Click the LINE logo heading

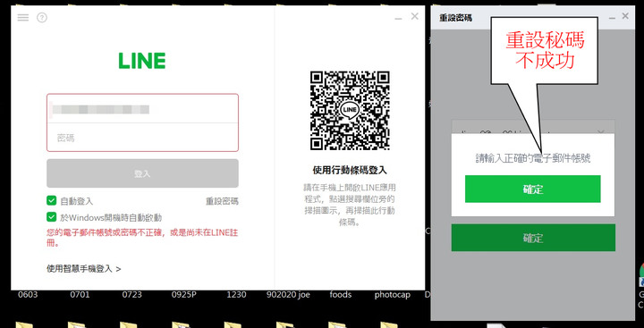pyautogui.click(x=142, y=61)
